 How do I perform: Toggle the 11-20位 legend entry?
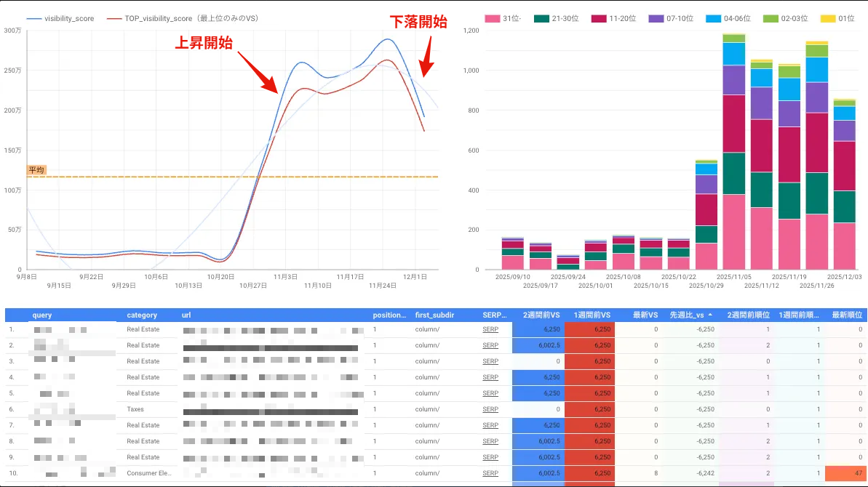(x=600, y=18)
